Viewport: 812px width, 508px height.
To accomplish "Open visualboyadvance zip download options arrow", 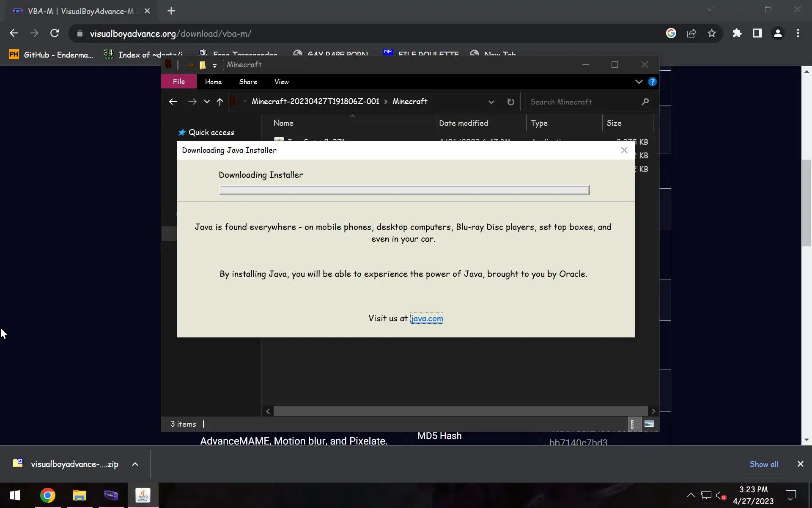I will coord(135,464).
